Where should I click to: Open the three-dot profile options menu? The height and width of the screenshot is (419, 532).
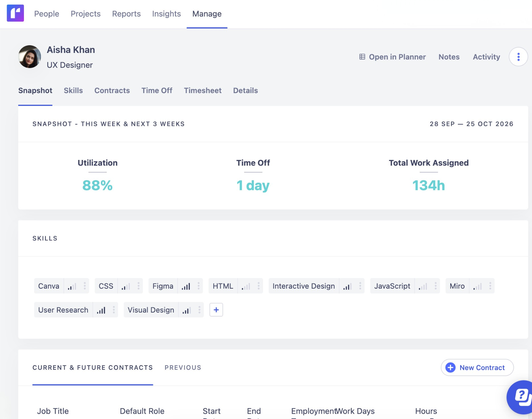click(518, 57)
